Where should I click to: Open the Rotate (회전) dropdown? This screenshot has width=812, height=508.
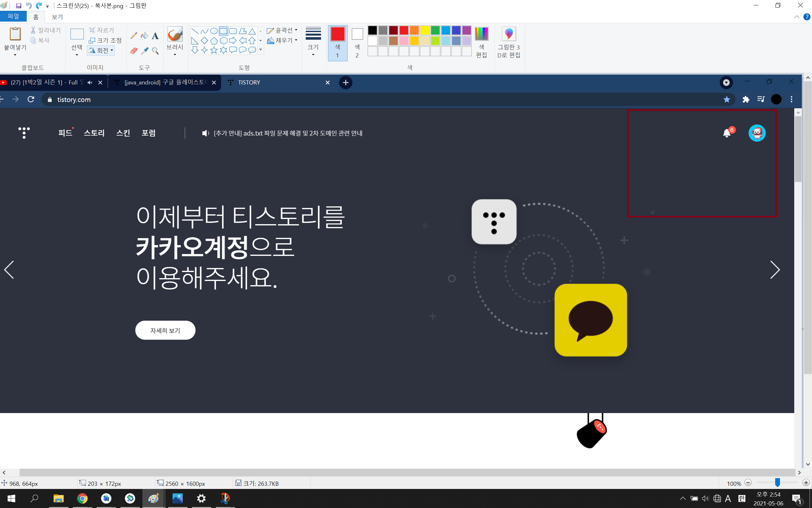tap(101, 50)
